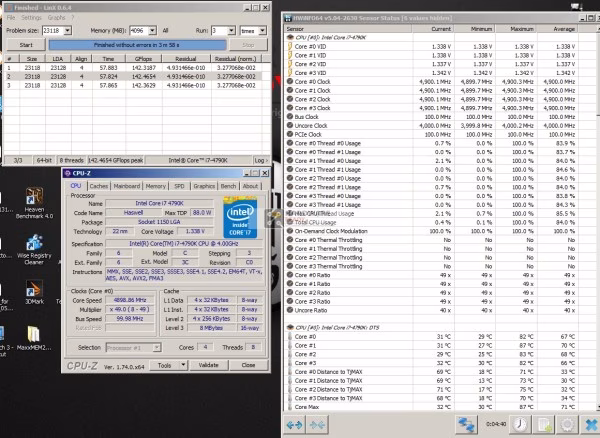This screenshot has height=438, width=600.
Task: Open HWiNFO sensor settings gear icon
Action: pyautogui.click(x=567, y=425)
